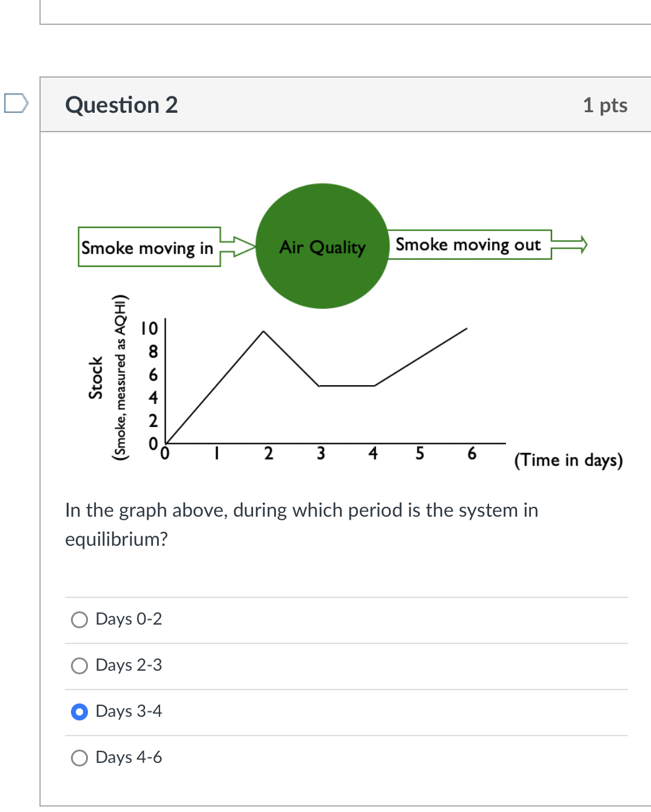Deselect the Days 3-4 answer option

click(x=79, y=711)
